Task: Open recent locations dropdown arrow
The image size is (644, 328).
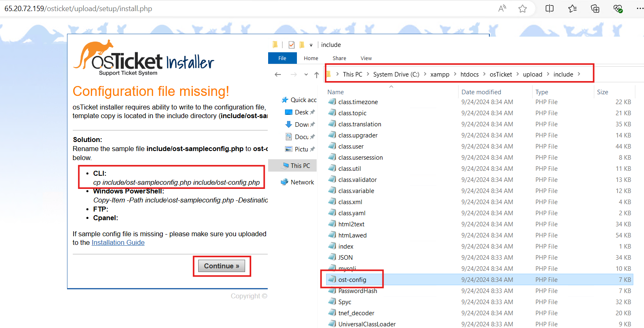Action: [306, 74]
